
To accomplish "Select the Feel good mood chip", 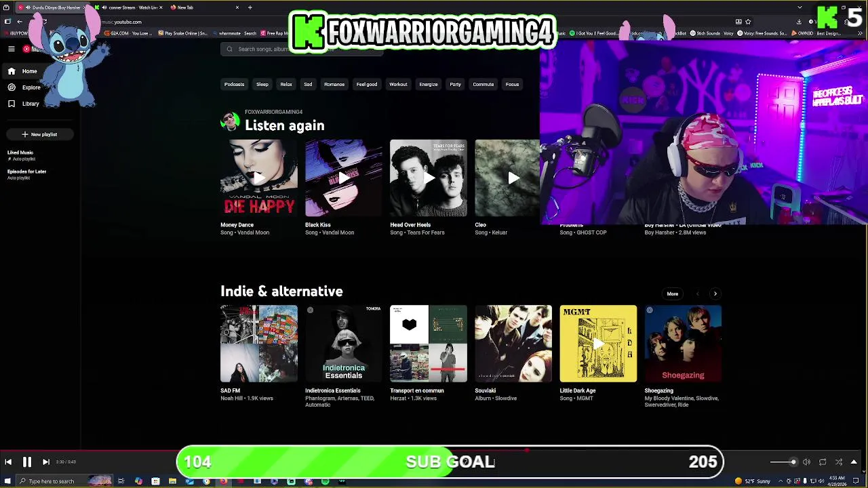I will [367, 84].
